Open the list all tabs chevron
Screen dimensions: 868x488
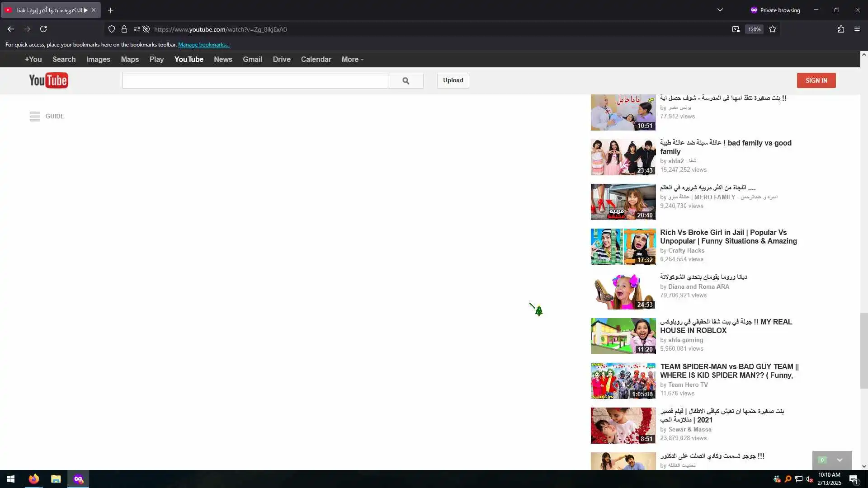coord(720,10)
